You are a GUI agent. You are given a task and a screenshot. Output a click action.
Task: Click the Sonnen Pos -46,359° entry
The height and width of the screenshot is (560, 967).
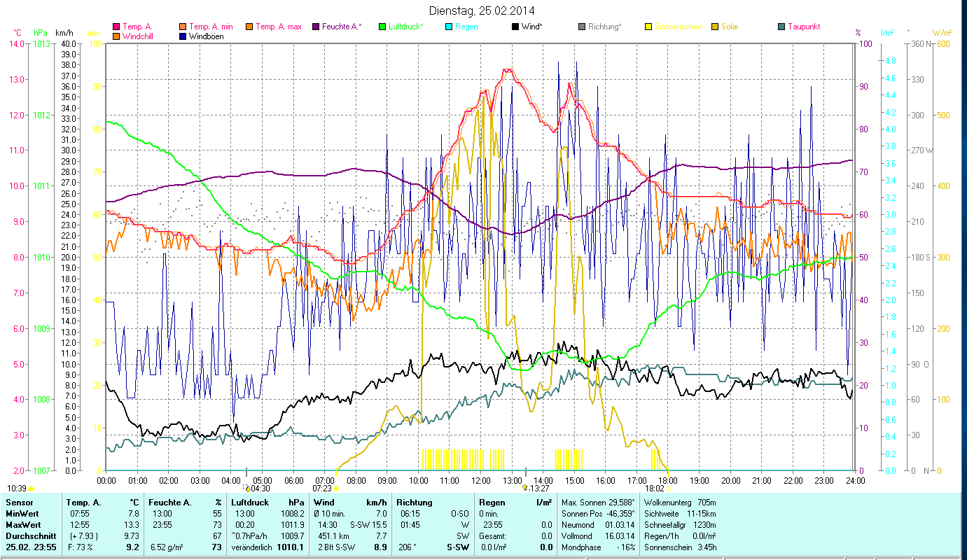[597, 514]
